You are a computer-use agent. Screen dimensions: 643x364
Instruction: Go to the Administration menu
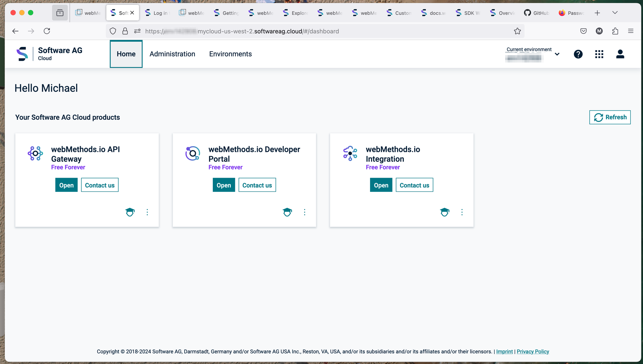click(172, 54)
